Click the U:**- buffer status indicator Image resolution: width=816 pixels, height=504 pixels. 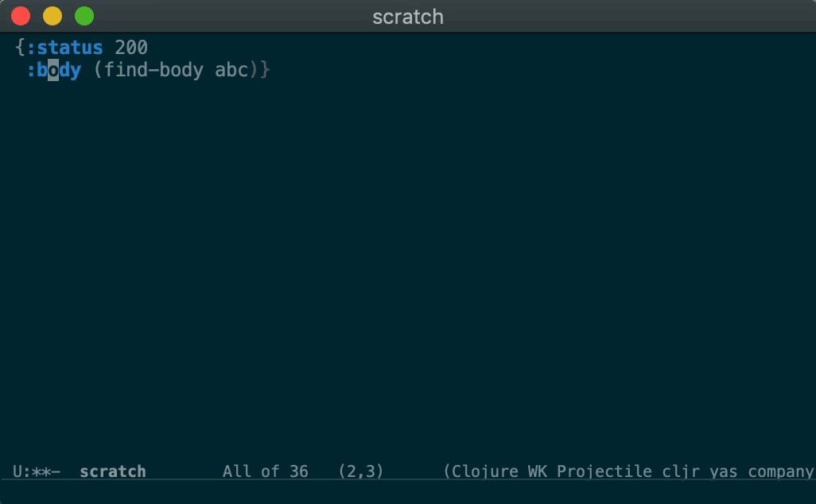37,471
